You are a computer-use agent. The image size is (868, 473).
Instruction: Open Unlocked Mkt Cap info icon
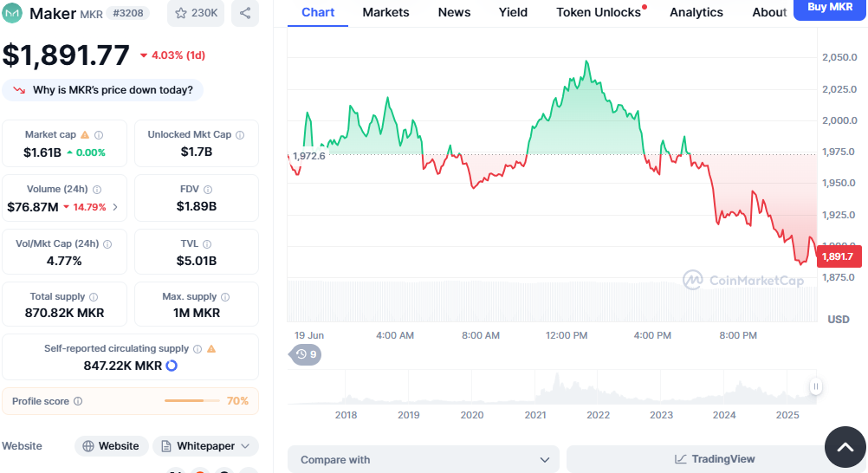[240, 134]
